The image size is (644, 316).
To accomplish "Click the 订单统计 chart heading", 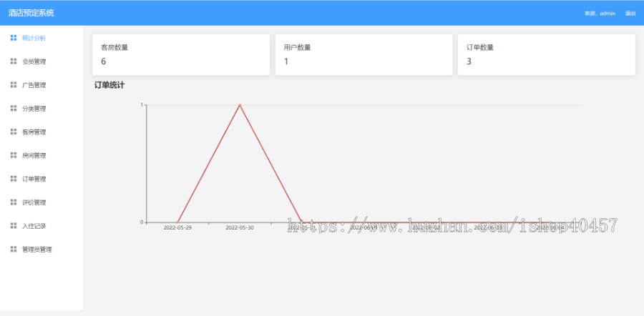I will (109, 85).
